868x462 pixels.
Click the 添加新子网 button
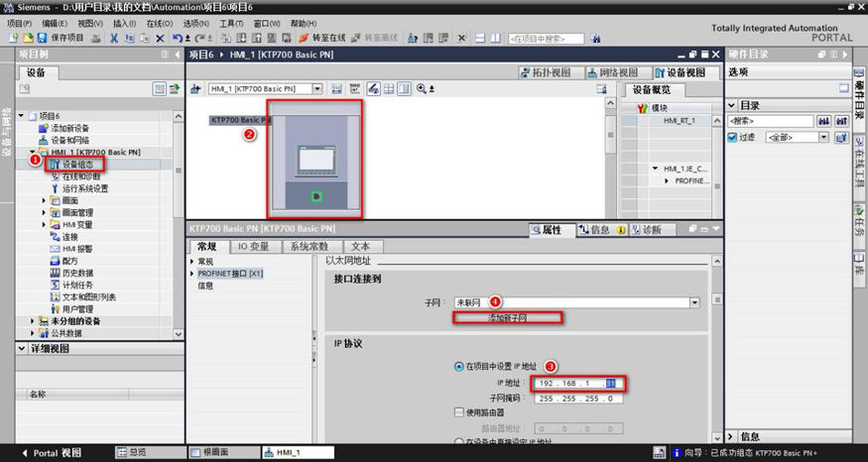(x=507, y=317)
